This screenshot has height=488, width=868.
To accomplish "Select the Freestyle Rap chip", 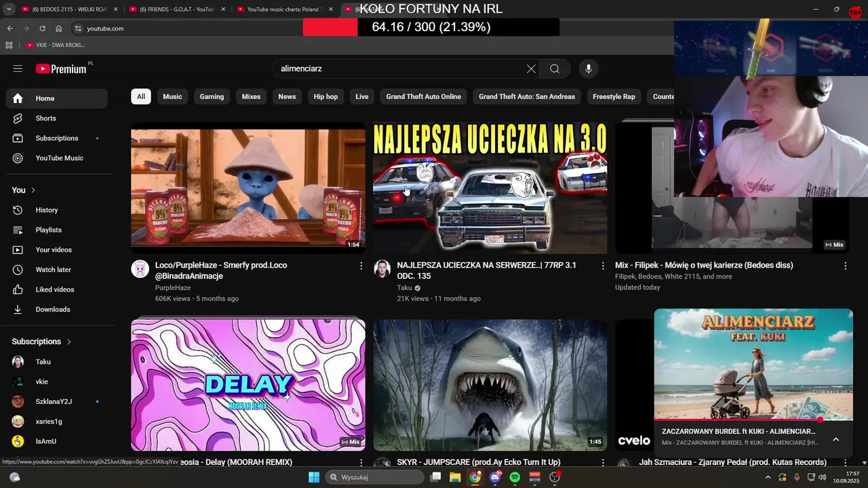I will tap(614, 96).
